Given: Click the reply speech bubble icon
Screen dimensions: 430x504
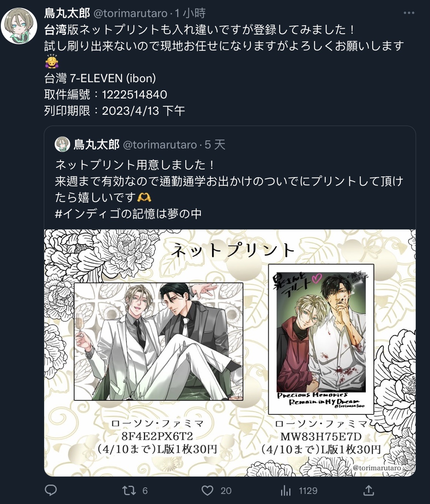Looking at the screenshot, I should (x=51, y=490).
